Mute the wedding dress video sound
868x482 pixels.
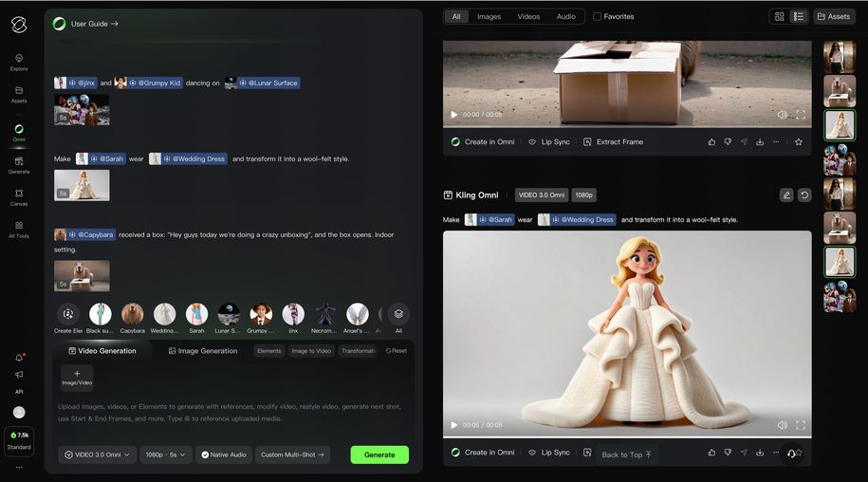coord(782,425)
